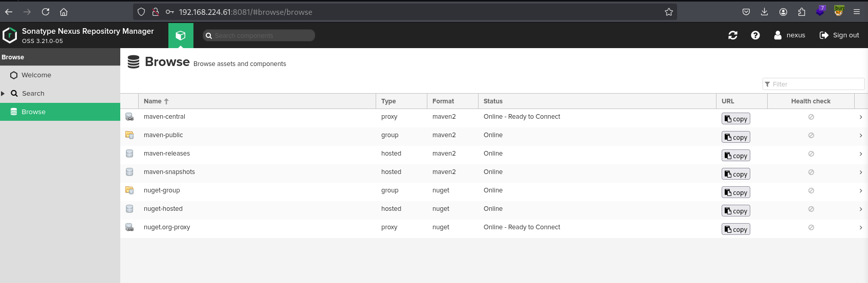Screen dimensions: 868x283
Task: Select Browse in the sidebar
Action: (60, 112)
